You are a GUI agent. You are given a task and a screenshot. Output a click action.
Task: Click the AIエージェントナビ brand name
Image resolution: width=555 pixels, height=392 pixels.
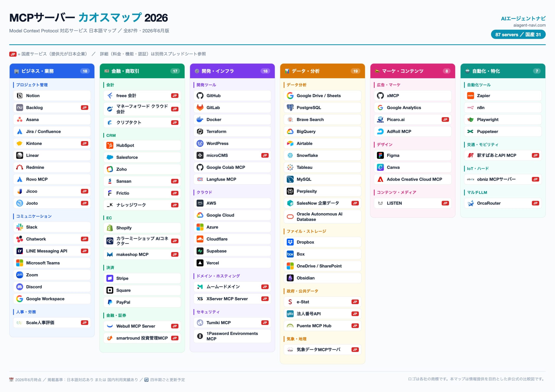[x=523, y=19]
